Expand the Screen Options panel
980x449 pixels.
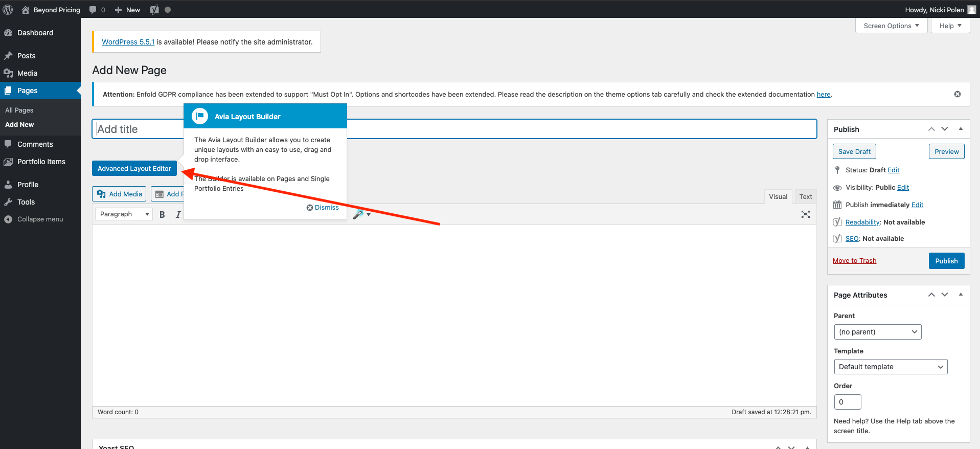[891, 26]
